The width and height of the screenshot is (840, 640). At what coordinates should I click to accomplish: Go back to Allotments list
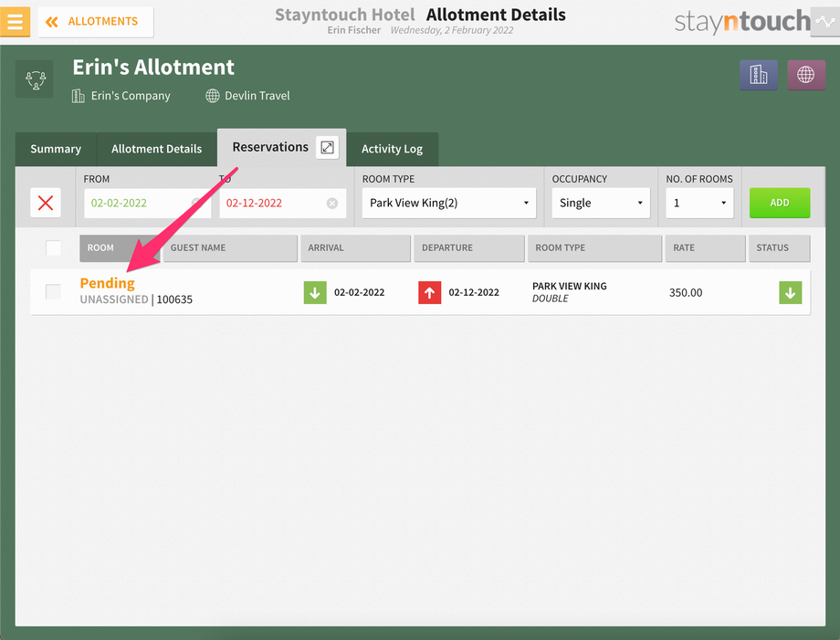click(96, 21)
